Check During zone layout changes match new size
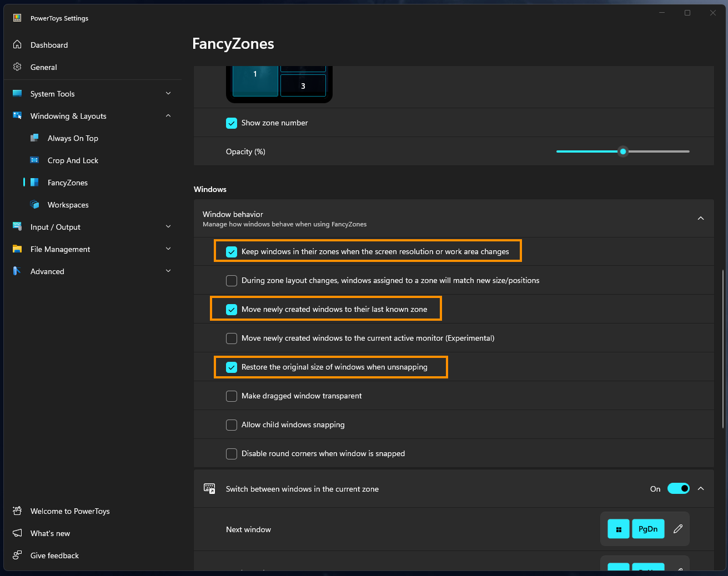This screenshot has width=728, height=576. point(232,280)
